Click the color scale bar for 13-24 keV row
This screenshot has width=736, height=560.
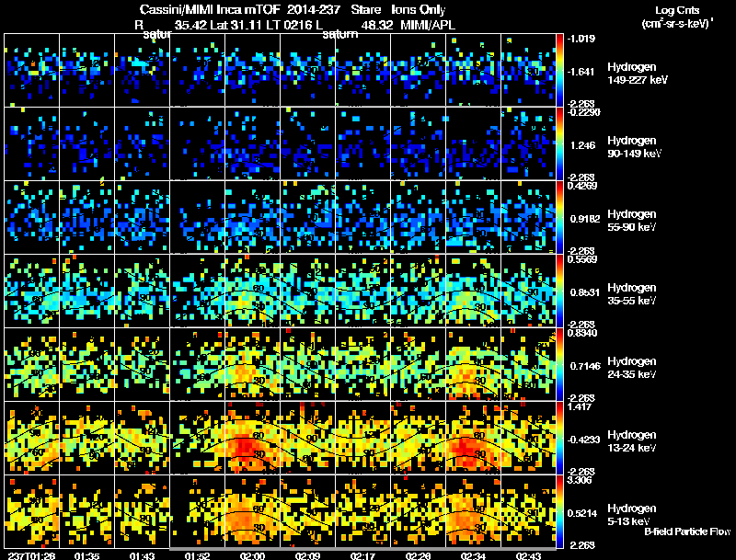559,438
